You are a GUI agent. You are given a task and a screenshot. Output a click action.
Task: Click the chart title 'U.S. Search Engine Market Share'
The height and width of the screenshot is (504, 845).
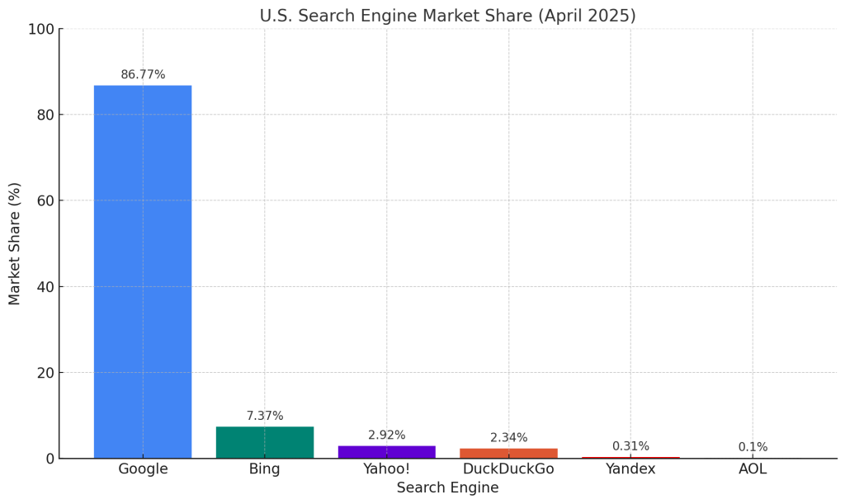pyautogui.click(x=447, y=16)
